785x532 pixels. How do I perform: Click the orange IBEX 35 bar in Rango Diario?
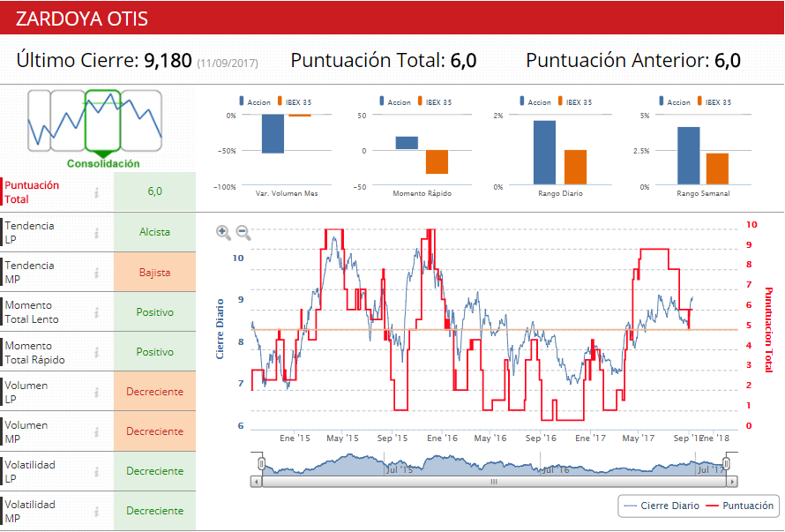point(575,168)
